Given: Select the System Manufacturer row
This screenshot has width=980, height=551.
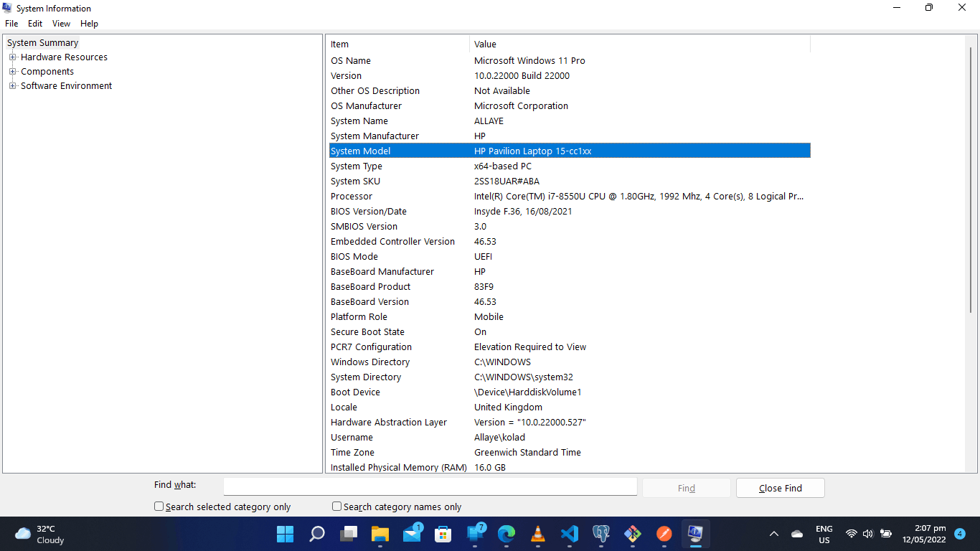Looking at the screenshot, I should tap(570, 136).
